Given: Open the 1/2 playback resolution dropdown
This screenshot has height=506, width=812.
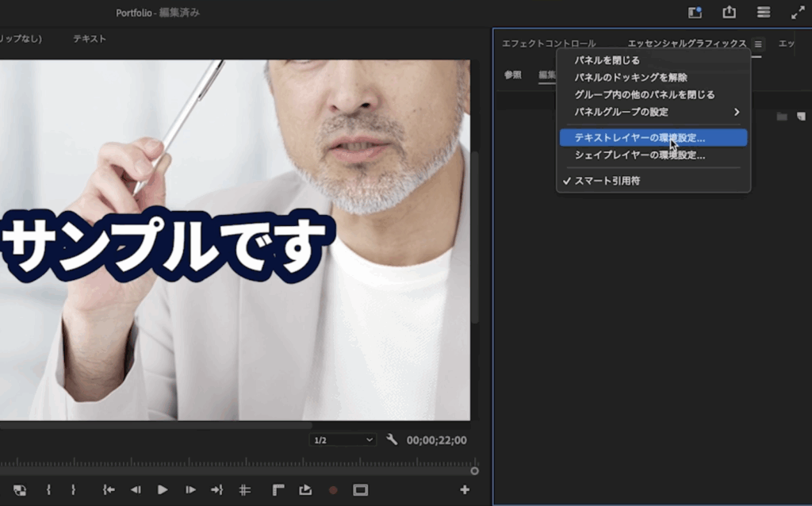Looking at the screenshot, I should (x=343, y=440).
